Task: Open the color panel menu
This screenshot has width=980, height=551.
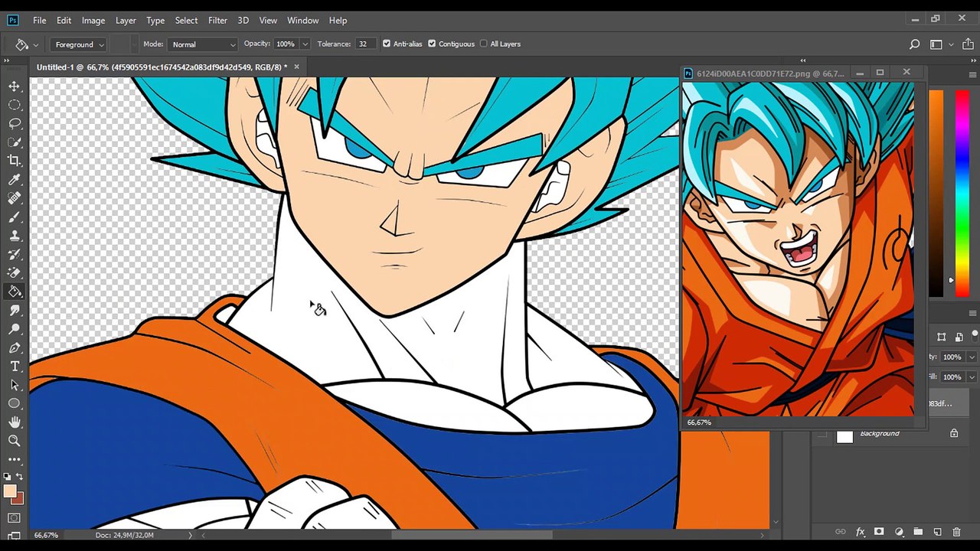Action: 972,74
